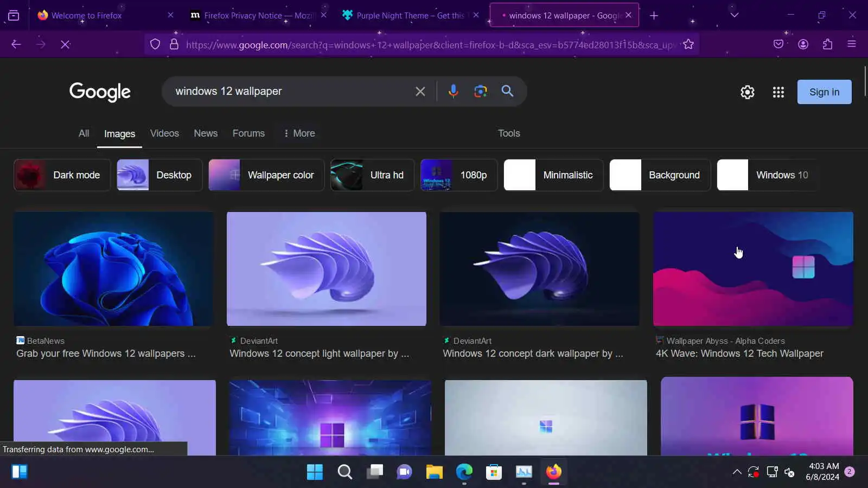Clear the Google search box text
The height and width of the screenshot is (488, 868).
(420, 92)
